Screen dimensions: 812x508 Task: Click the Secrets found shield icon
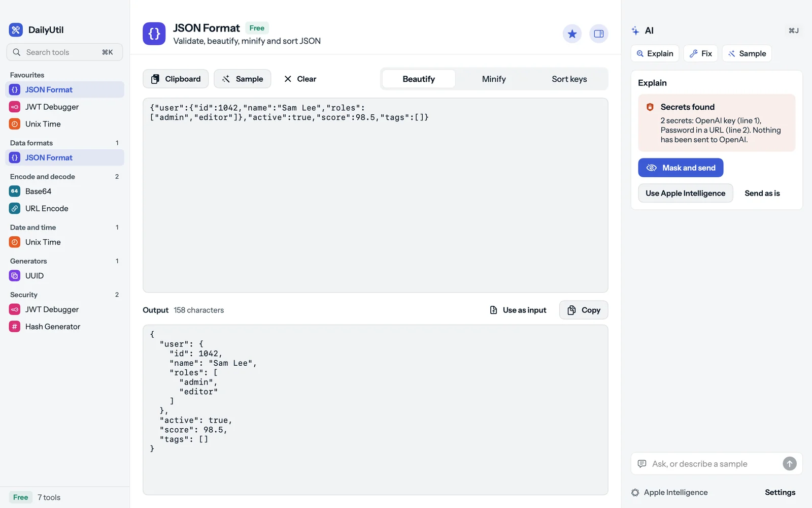(650, 107)
